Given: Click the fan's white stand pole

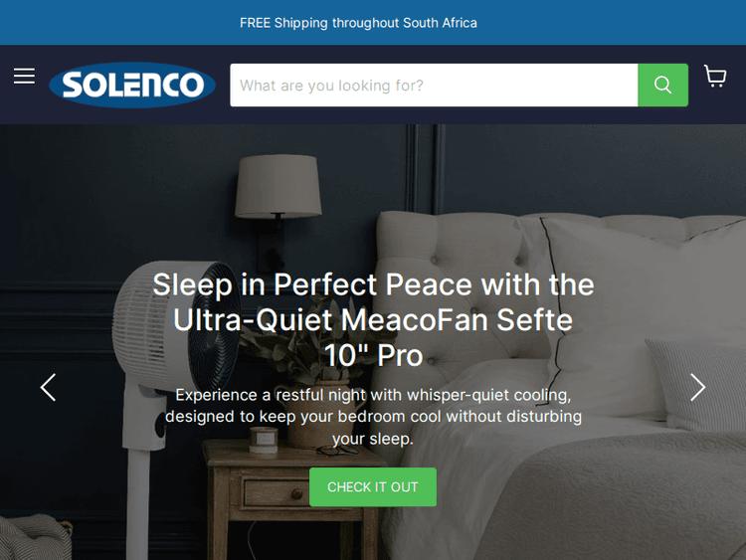Looking at the screenshot, I should click(140, 504).
